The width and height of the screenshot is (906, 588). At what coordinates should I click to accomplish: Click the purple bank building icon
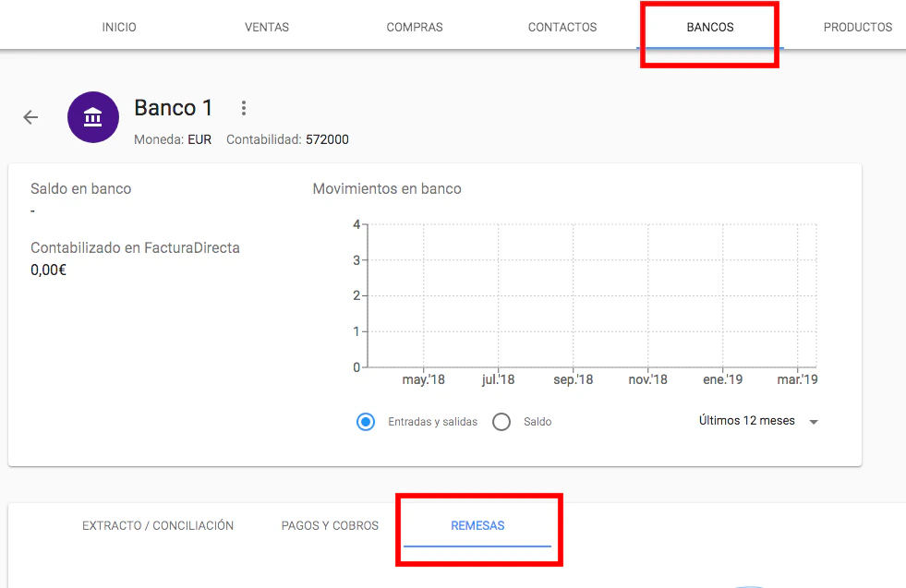point(93,117)
